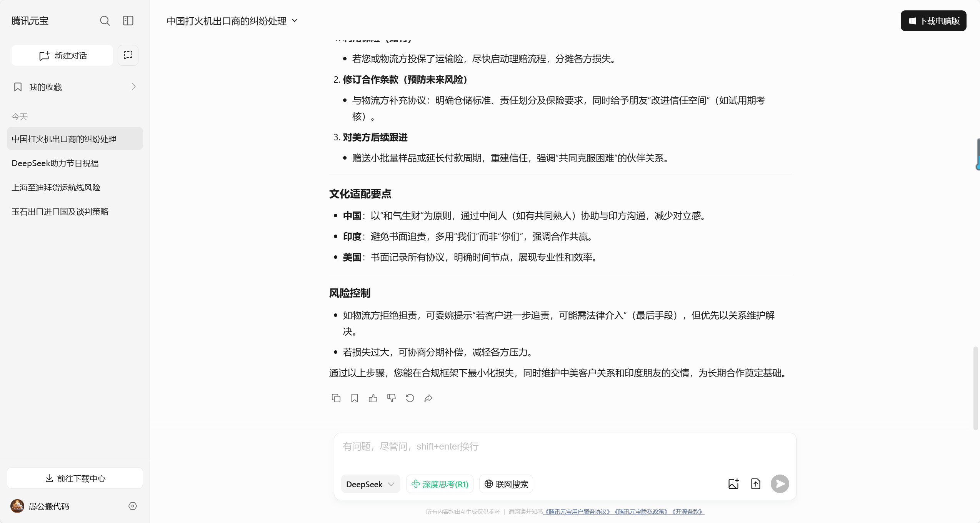Image resolution: width=980 pixels, height=523 pixels.
Task: Click the search icon in sidebar
Action: [105, 21]
